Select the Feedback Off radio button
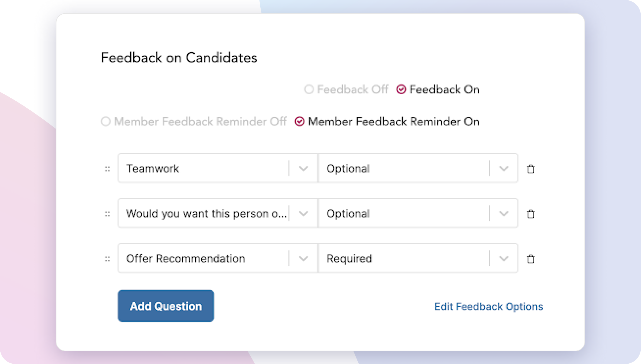This screenshot has width=641, height=364. (309, 90)
